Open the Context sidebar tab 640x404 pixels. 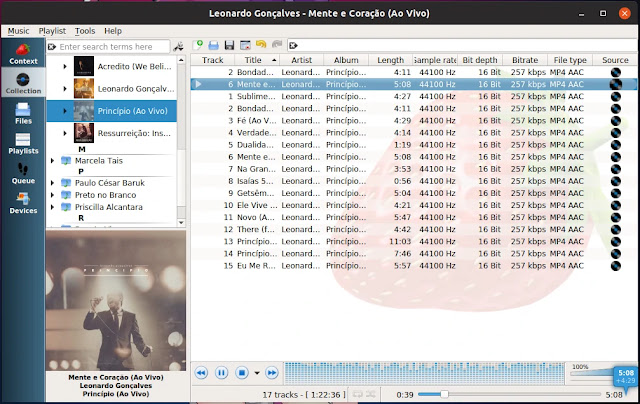point(23,54)
